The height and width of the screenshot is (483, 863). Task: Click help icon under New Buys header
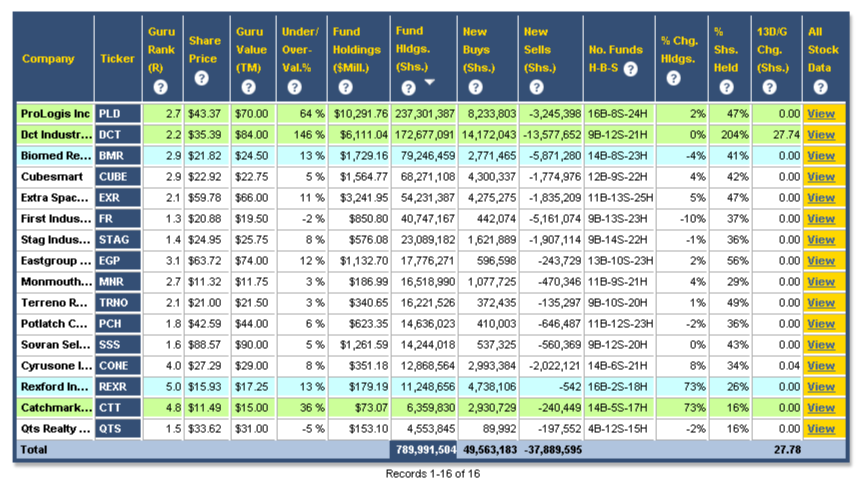[476, 87]
